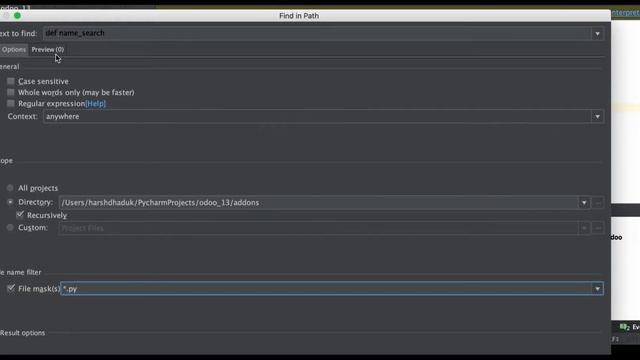Click the Directory path text field

point(319,203)
